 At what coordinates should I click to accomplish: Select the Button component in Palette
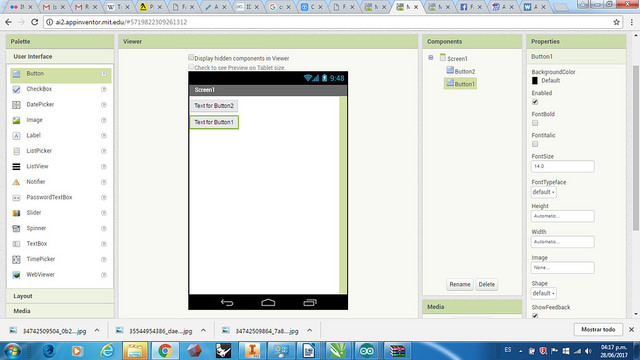[x=60, y=74]
